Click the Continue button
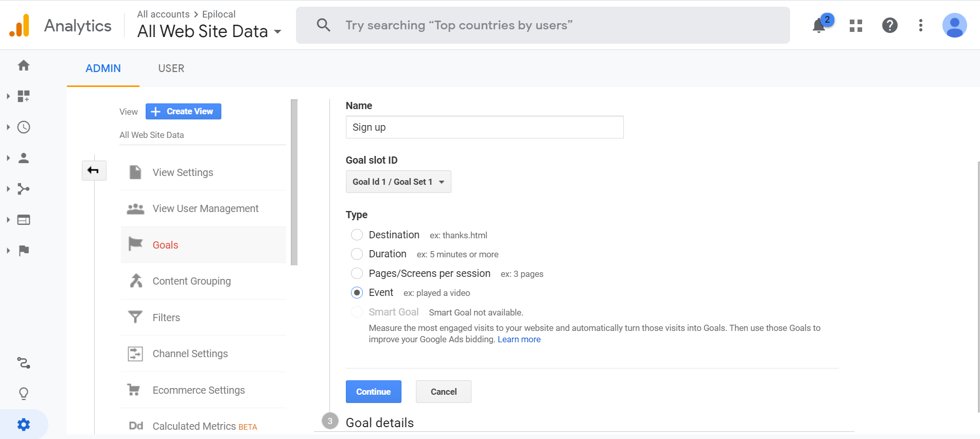The width and height of the screenshot is (980, 439). tap(374, 392)
